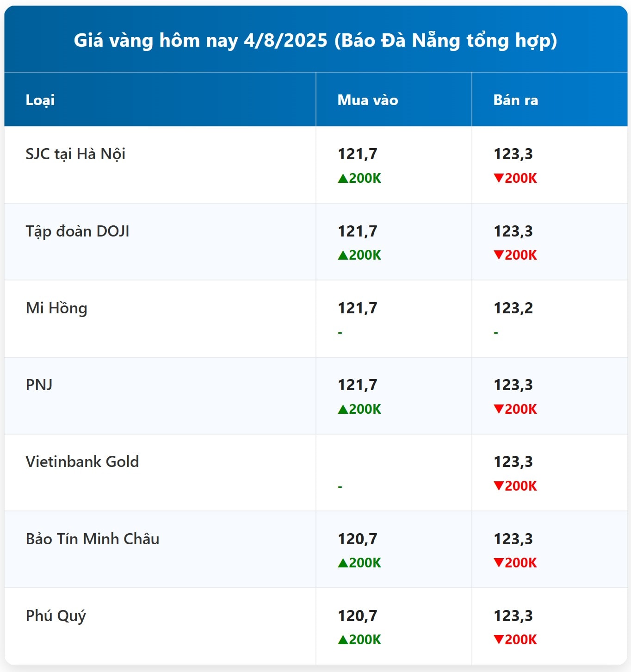Select Mi Hồng buy price 121,7
The height and width of the screenshot is (672, 631).
358,308
